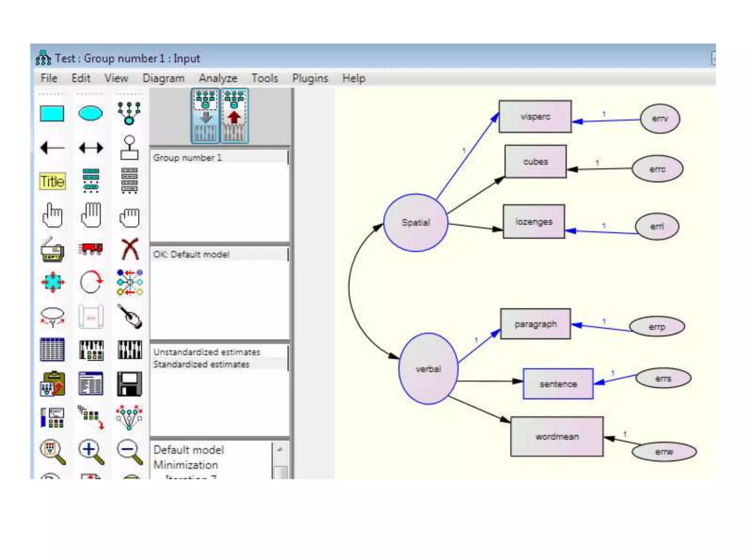Toggle view input path diagram button
Screen dimensions: 747x560
205,116
